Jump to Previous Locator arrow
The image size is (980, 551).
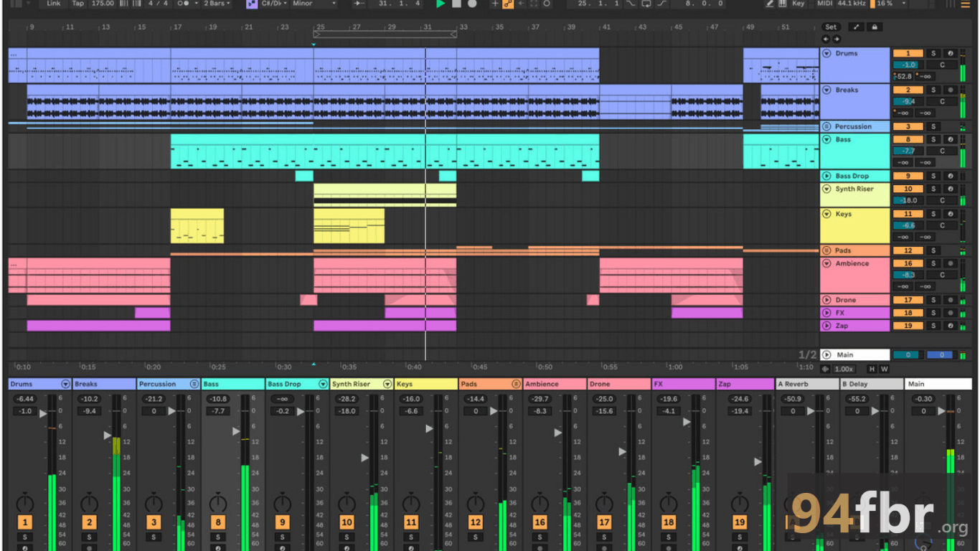point(826,39)
